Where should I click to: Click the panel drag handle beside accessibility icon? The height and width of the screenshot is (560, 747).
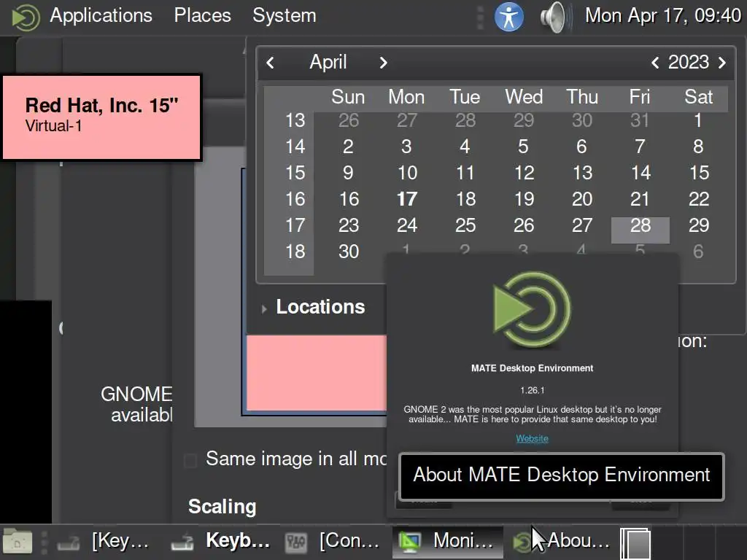[x=480, y=17]
